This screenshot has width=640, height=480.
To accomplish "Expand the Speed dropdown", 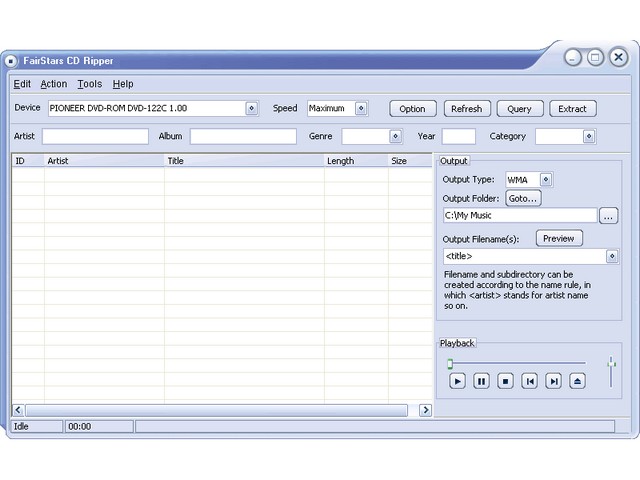I will 361,108.
